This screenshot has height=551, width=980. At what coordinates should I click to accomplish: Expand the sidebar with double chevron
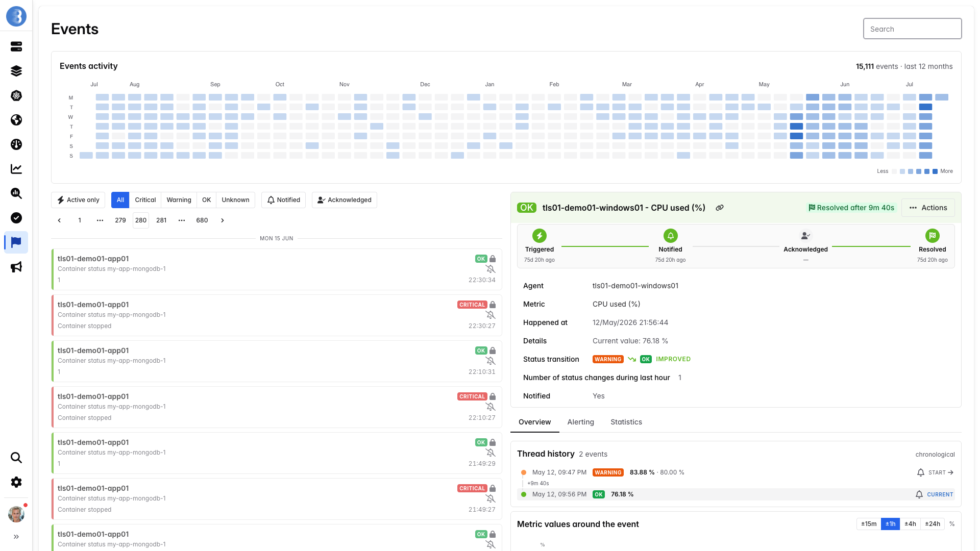(16, 537)
